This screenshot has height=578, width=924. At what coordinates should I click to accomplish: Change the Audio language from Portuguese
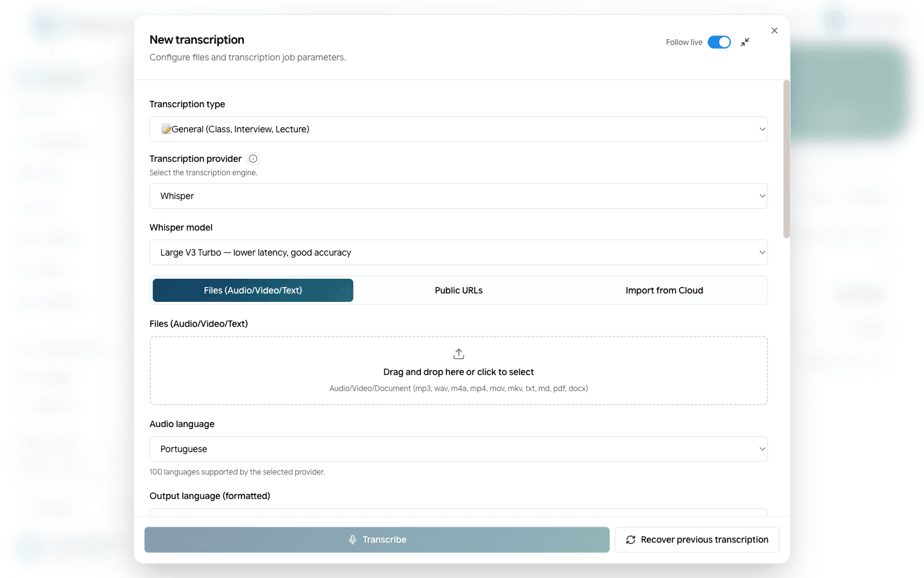(459, 449)
